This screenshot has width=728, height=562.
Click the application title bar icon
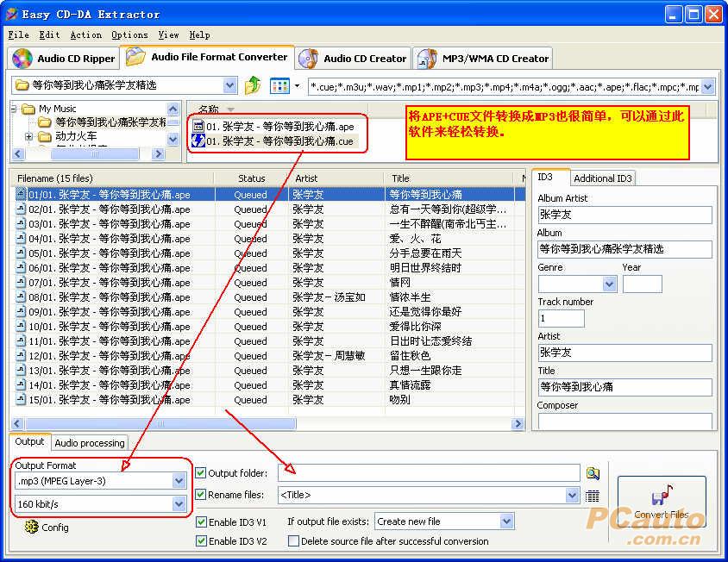click(x=12, y=14)
